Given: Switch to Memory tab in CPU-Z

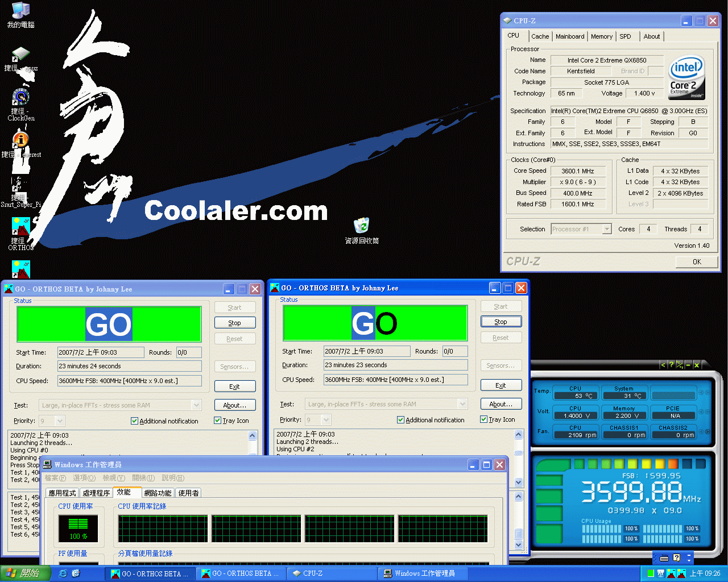Looking at the screenshot, I should point(602,36).
